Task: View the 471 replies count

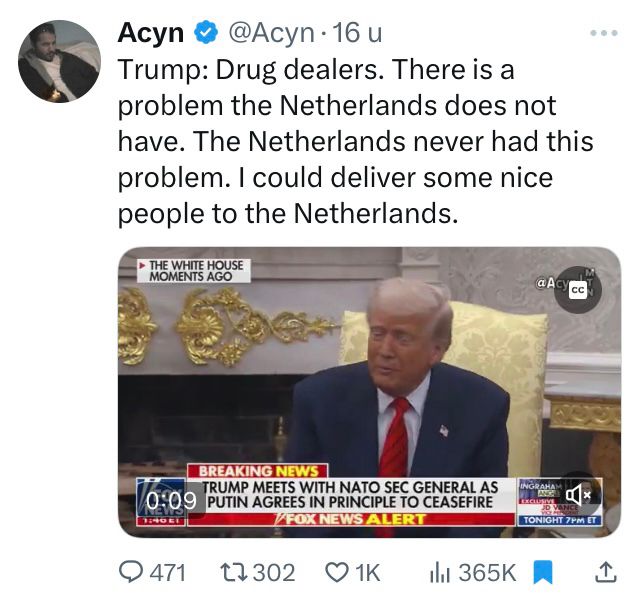Action: coord(168,573)
